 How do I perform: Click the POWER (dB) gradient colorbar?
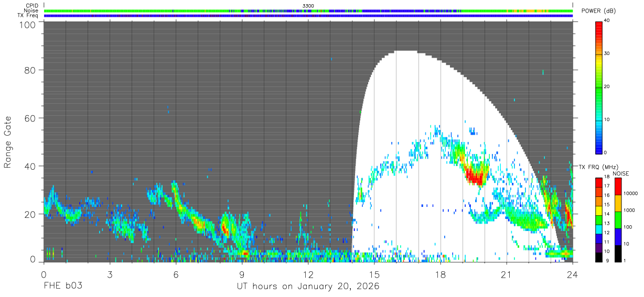(599, 87)
